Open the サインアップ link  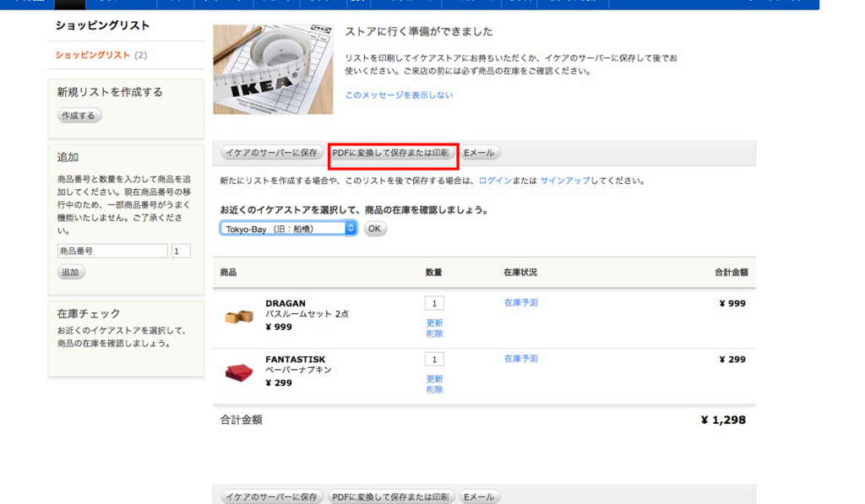[565, 181]
